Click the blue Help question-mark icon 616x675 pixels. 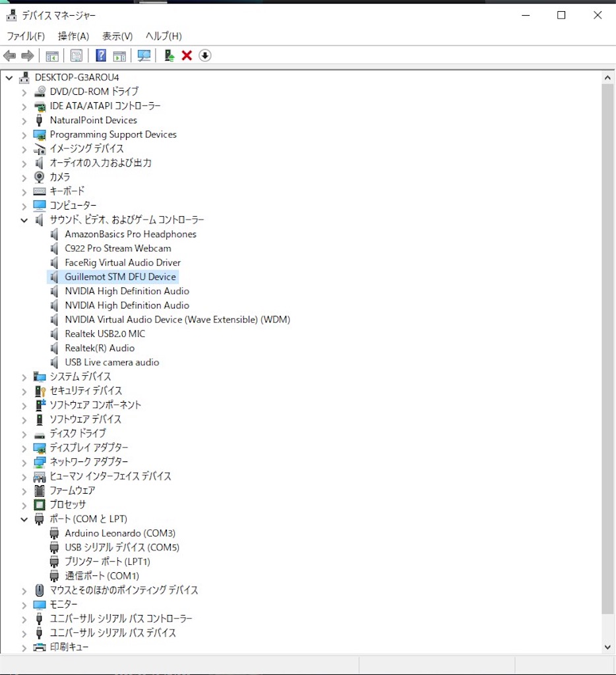pos(101,55)
